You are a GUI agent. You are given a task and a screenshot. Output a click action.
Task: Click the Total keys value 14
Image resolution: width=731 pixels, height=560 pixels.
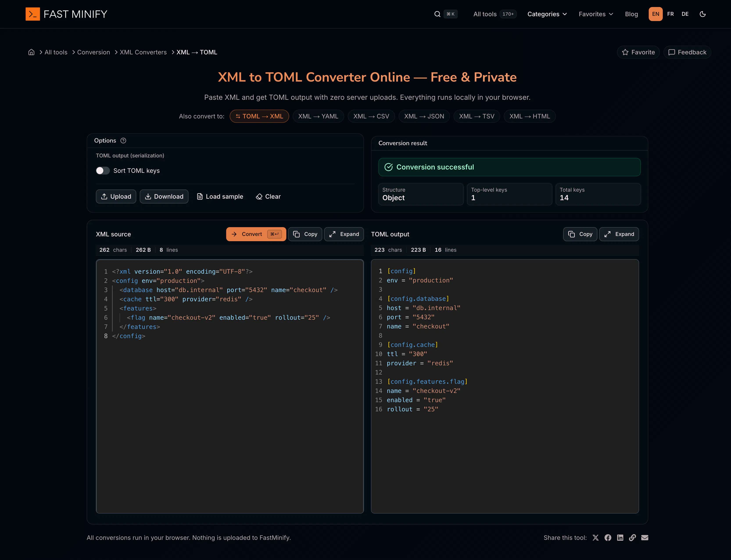(x=564, y=198)
